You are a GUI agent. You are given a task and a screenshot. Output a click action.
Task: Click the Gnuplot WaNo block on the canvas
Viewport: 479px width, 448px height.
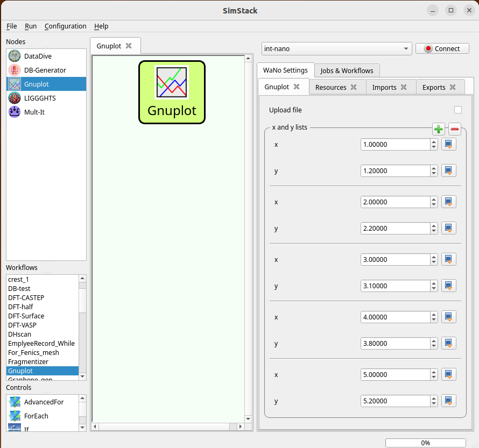pyautogui.click(x=172, y=93)
